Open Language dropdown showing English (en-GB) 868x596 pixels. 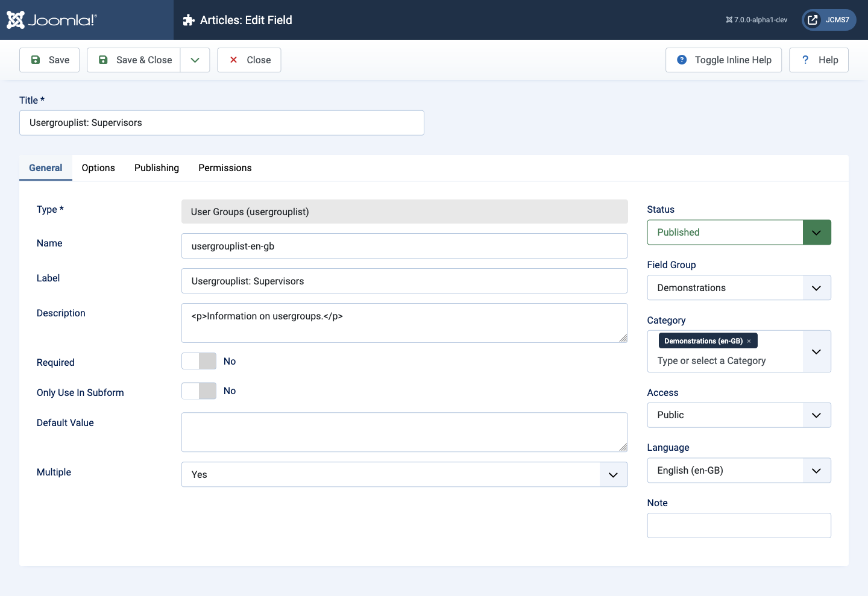739,471
